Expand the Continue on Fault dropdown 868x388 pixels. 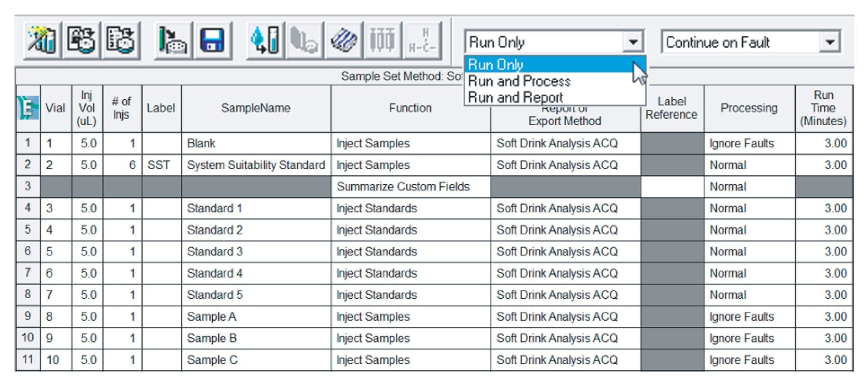[830, 42]
